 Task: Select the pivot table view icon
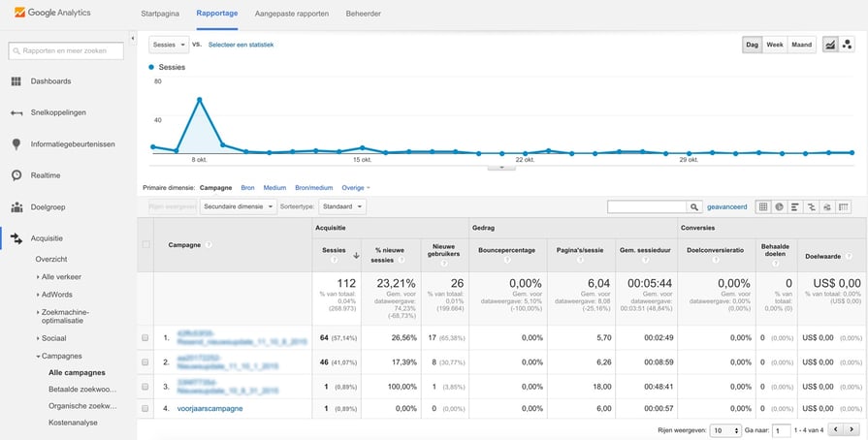point(843,207)
